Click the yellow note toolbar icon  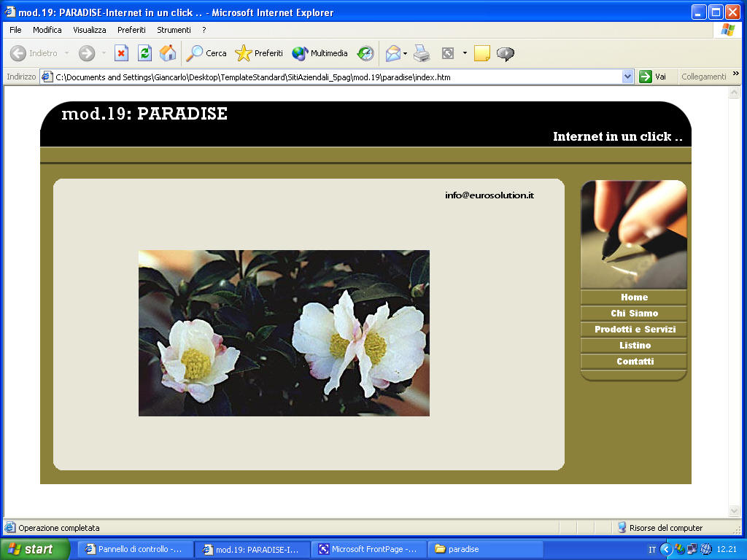(482, 53)
